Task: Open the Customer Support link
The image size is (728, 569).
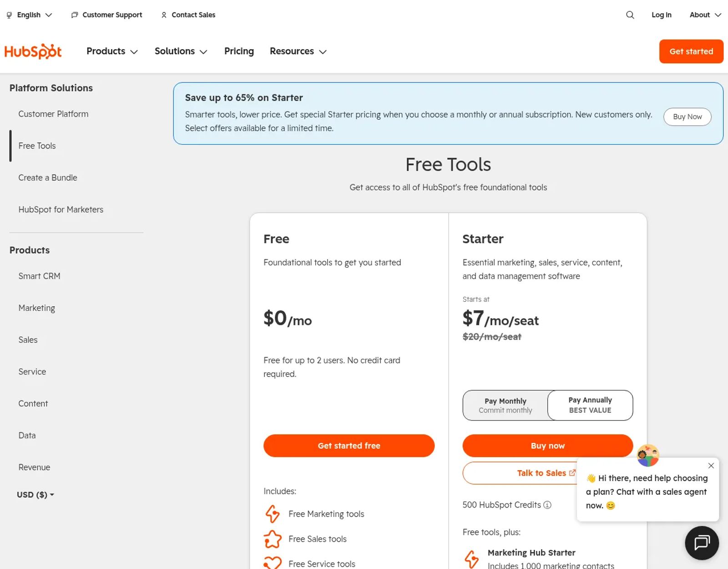Action: pyautogui.click(x=107, y=15)
